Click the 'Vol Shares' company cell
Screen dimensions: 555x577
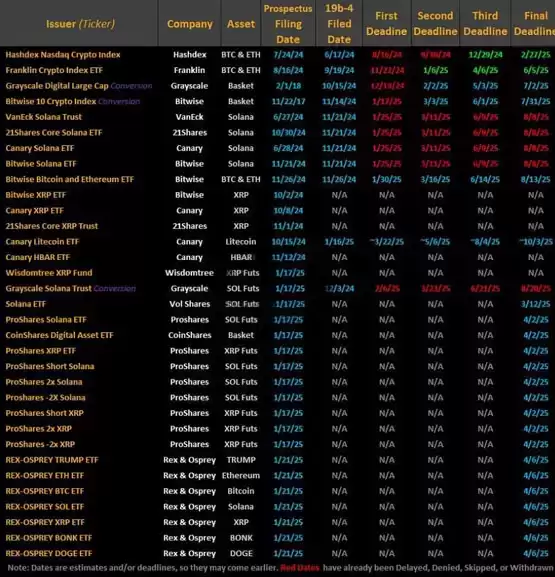coord(190,304)
